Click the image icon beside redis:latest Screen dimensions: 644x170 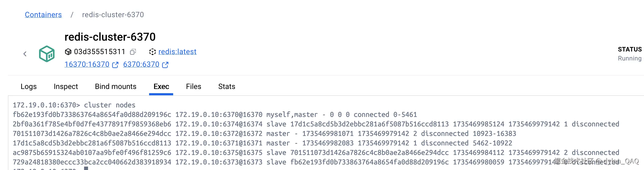[x=152, y=52]
